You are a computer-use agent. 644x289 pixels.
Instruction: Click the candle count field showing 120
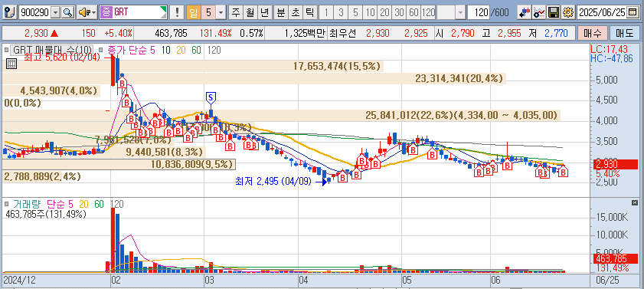(478, 12)
